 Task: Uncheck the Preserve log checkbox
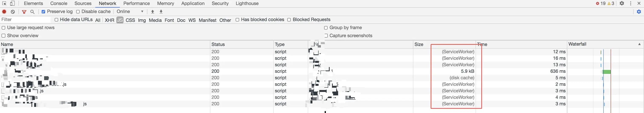point(43,12)
